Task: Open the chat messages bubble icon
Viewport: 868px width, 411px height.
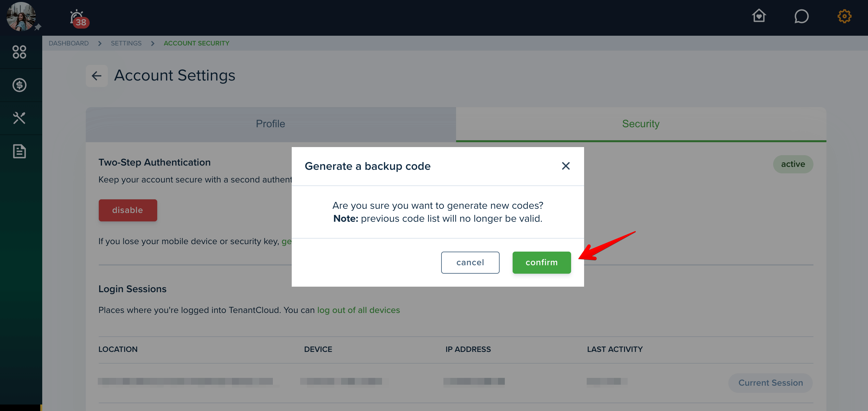Action: click(801, 16)
